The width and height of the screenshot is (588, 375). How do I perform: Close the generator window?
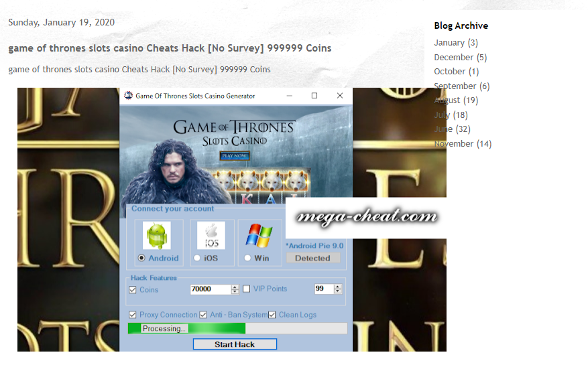tap(340, 96)
